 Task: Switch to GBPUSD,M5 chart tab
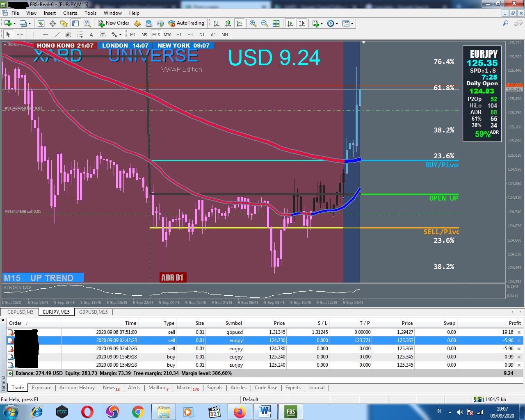[x=21, y=312]
